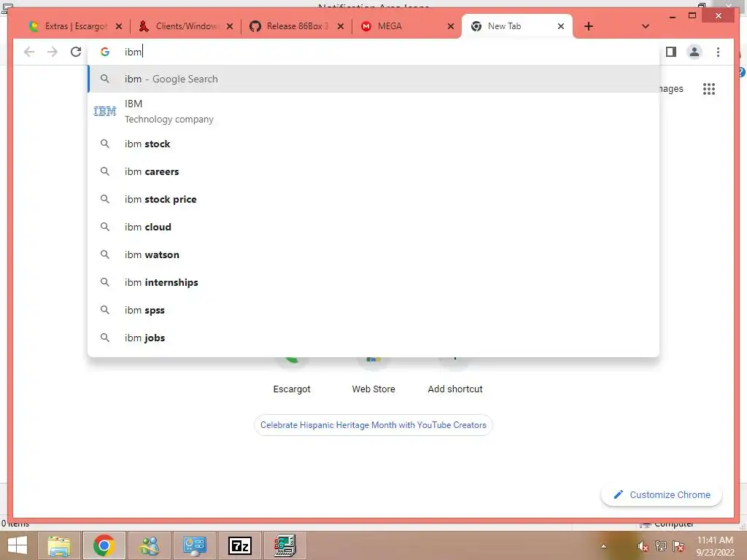This screenshot has height=560, width=747.
Task: Open the Control Panel taskbar icon
Action: (194, 545)
